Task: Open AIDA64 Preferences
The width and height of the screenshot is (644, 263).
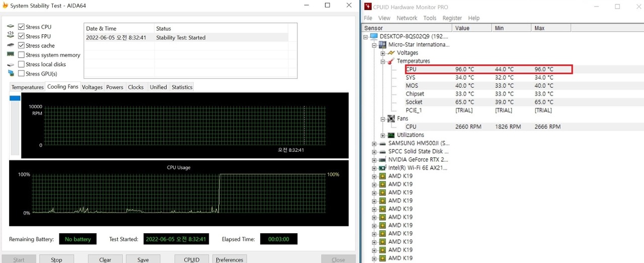Action: tap(229, 259)
